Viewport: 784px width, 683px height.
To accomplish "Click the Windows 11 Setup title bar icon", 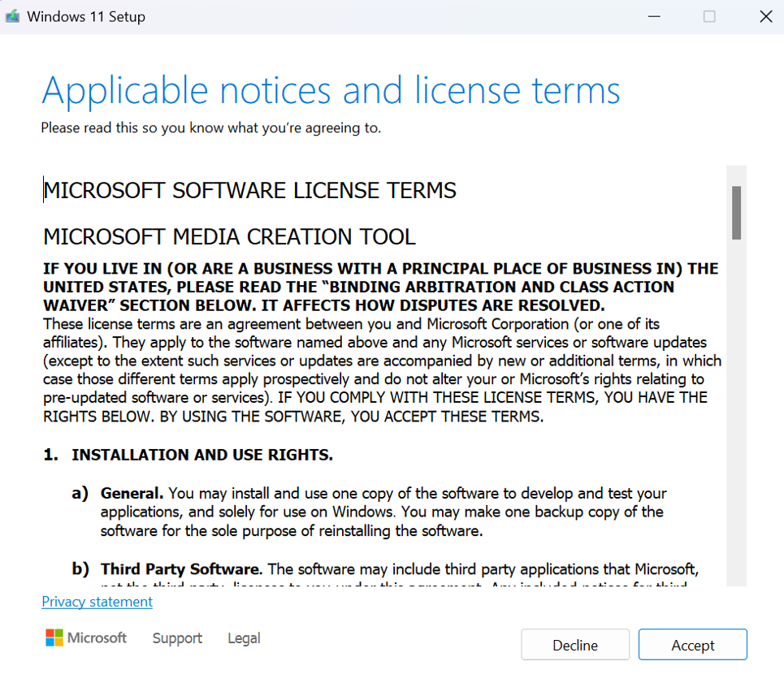I will coord(13,16).
